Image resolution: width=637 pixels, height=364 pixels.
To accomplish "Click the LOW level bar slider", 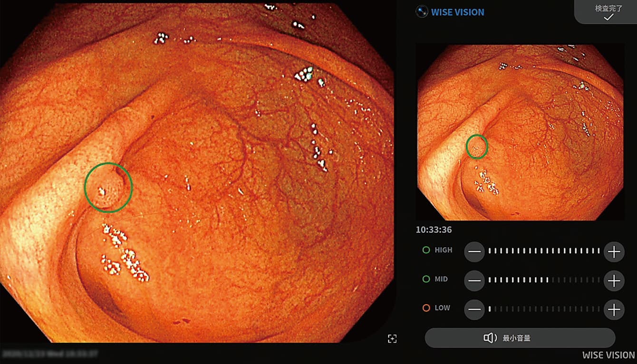I will [544, 309].
